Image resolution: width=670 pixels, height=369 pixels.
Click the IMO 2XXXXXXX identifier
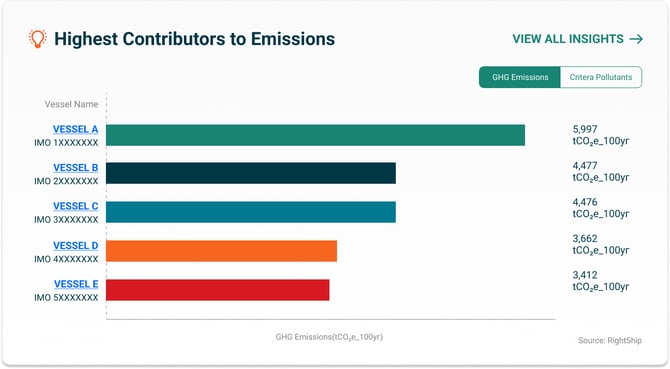(66, 182)
